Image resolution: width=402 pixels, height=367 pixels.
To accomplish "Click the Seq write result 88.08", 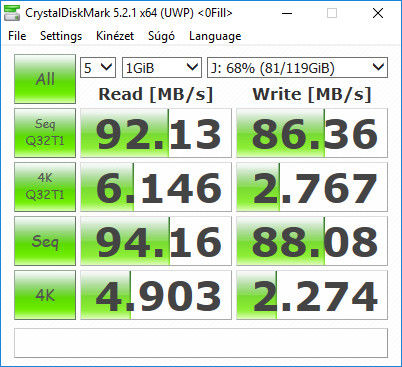I will [x=312, y=241].
